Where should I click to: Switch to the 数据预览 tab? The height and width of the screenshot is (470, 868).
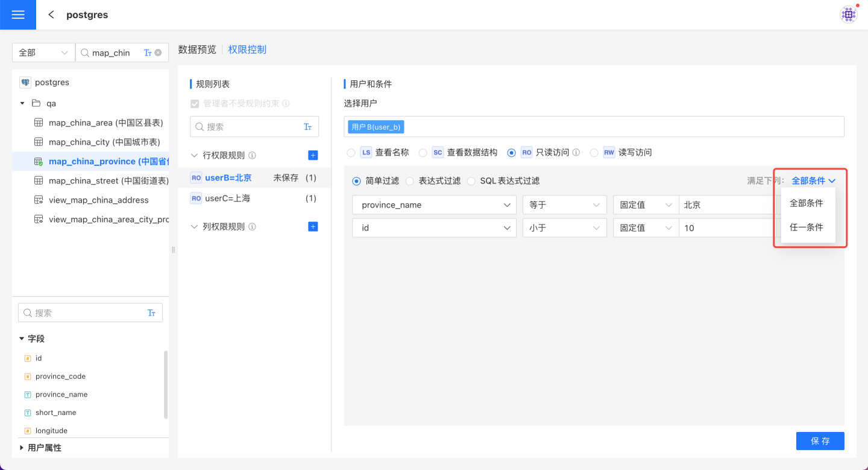197,49
